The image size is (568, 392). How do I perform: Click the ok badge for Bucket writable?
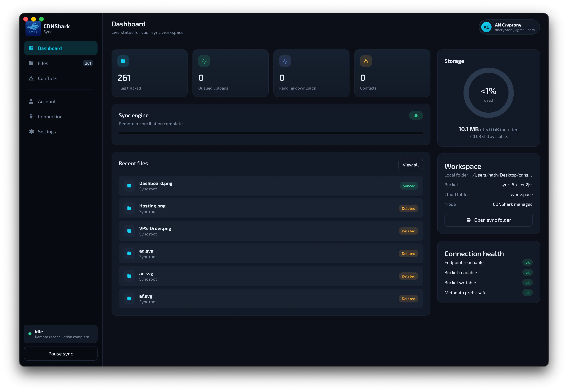(527, 282)
